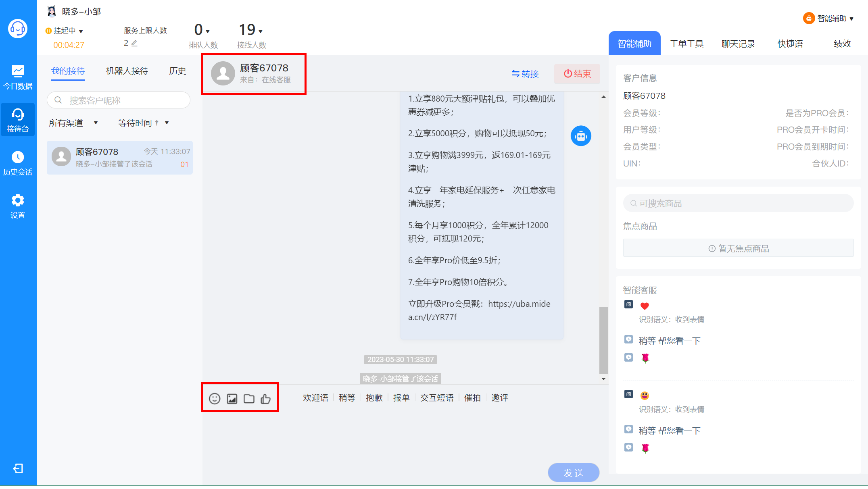This screenshot has height=489, width=868.
Task: Click the 转接 transfer button
Action: 525,74
